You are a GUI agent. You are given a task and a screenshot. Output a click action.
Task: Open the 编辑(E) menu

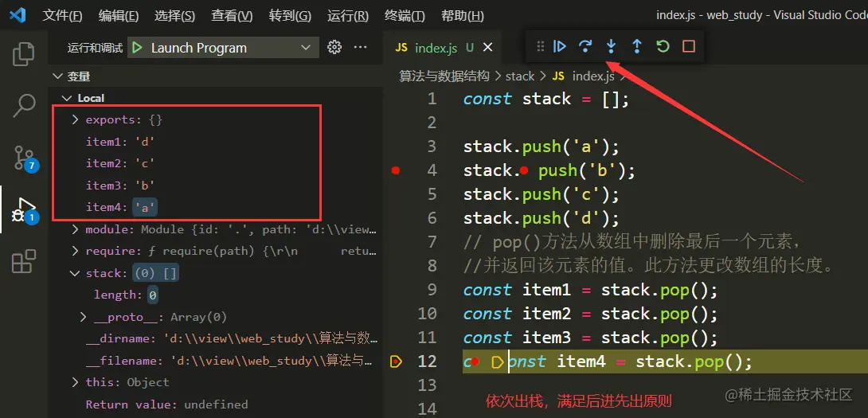coord(119,15)
